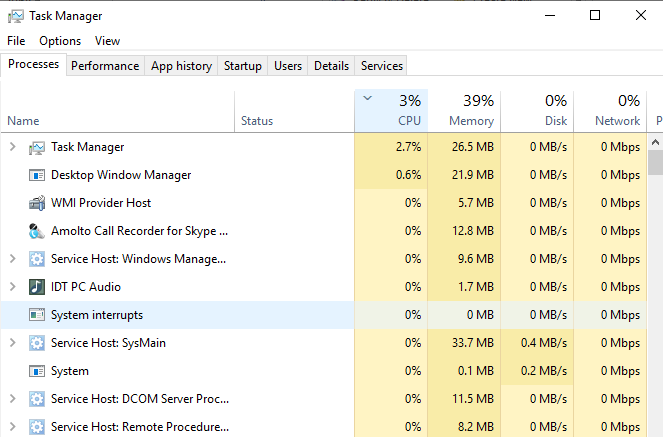The height and width of the screenshot is (437, 663).
Task: Sort by the CPU column header
Action: coord(391,111)
